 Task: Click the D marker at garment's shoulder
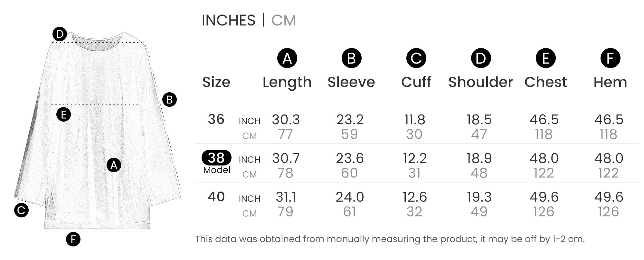(60, 34)
